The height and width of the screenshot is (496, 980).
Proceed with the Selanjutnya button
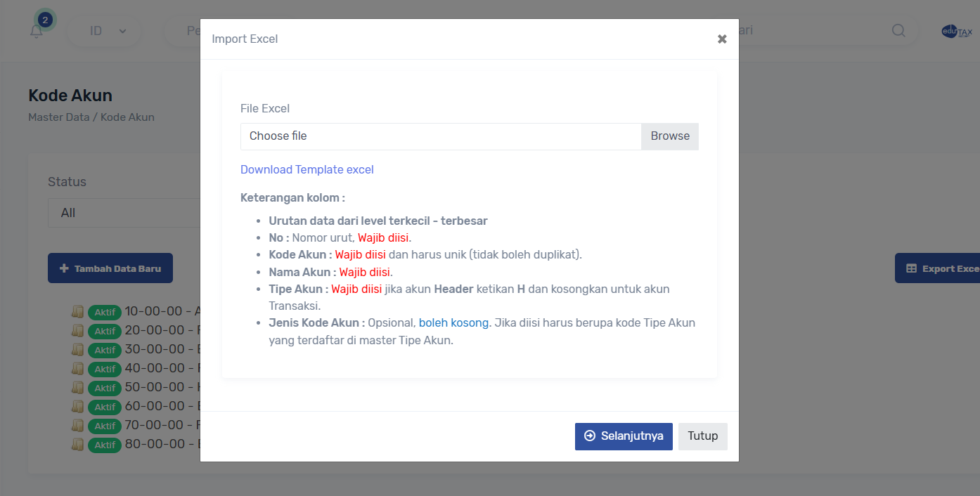point(624,436)
